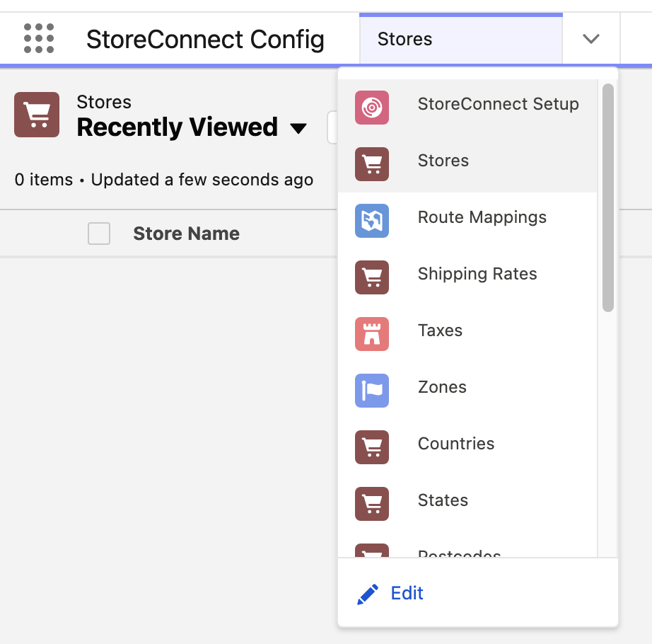Click the States cart icon

(x=372, y=503)
